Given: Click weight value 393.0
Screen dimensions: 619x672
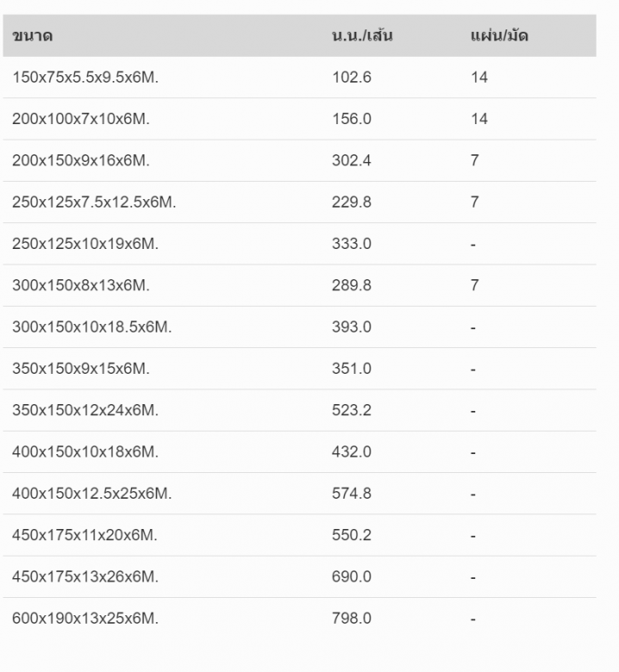Looking at the screenshot, I should tap(352, 327).
